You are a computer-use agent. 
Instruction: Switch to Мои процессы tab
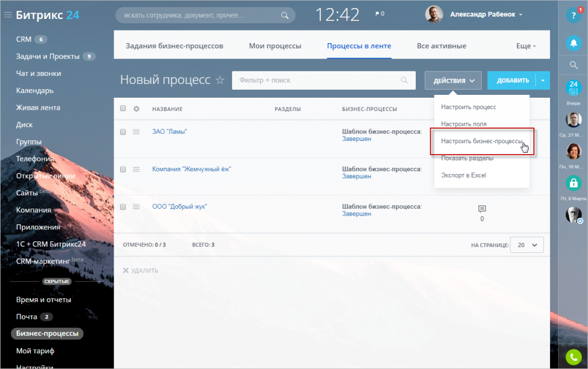point(275,46)
